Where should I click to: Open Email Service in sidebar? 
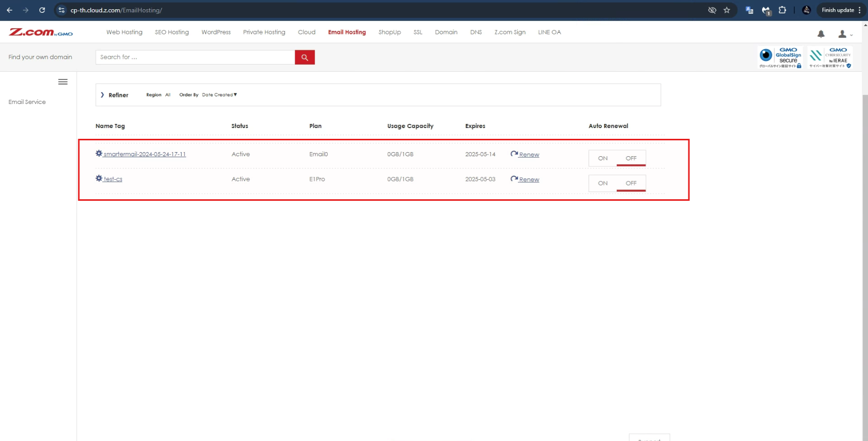(27, 102)
